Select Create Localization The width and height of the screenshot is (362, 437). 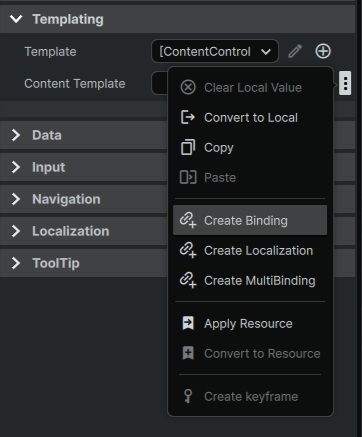point(250,250)
